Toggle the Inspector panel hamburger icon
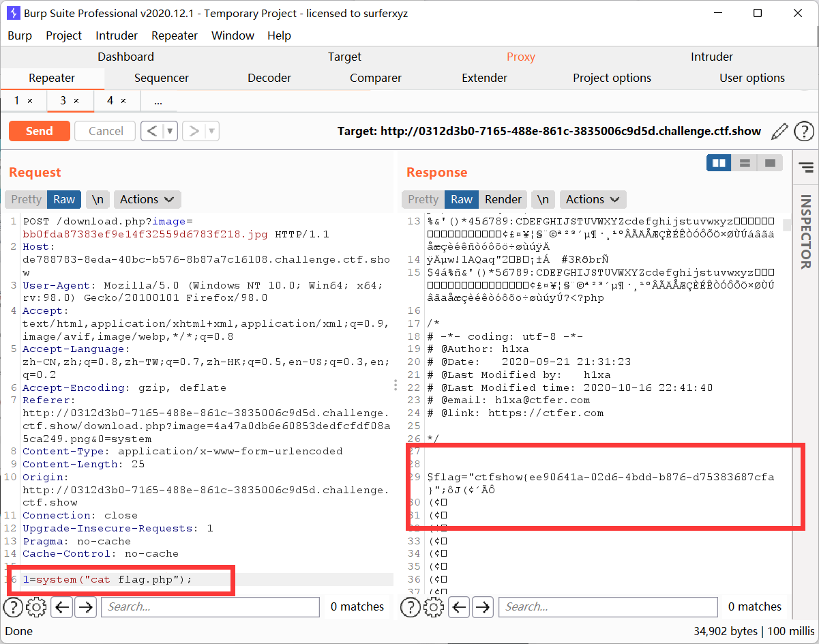Viewport: 819px width, 644px height. tap(806, 167)
